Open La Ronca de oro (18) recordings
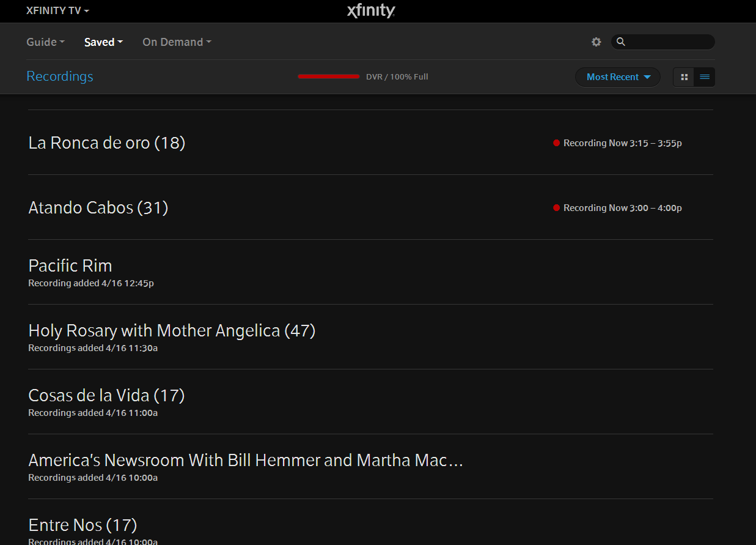Viewport: 756px width, 545px height. (x=107, y=143)
